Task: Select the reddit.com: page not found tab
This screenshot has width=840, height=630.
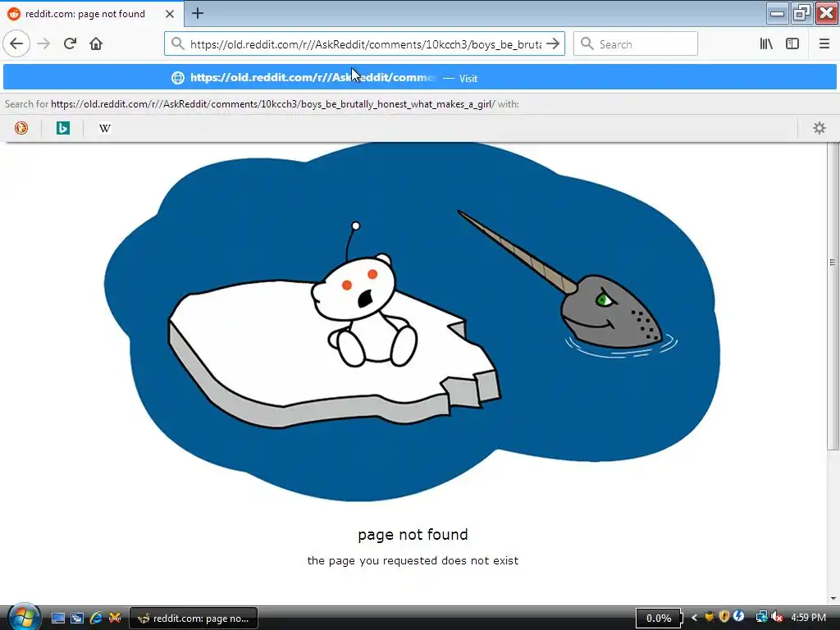Action: (x=92, y=14)
